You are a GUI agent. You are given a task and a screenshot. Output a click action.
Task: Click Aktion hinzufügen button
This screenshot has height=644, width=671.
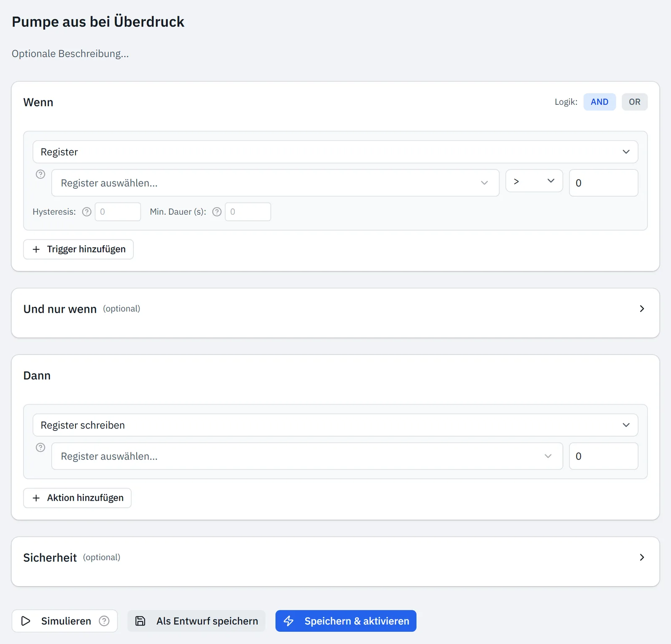tap(77, 498)
